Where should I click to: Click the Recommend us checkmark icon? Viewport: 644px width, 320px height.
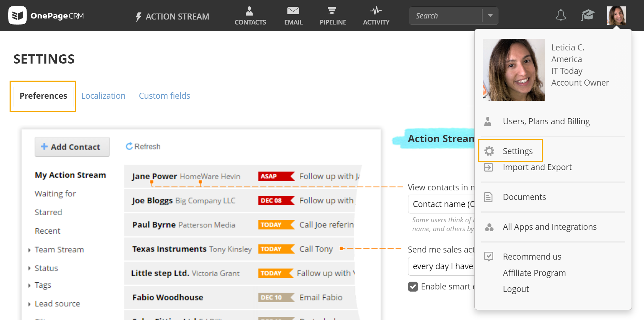489,256
